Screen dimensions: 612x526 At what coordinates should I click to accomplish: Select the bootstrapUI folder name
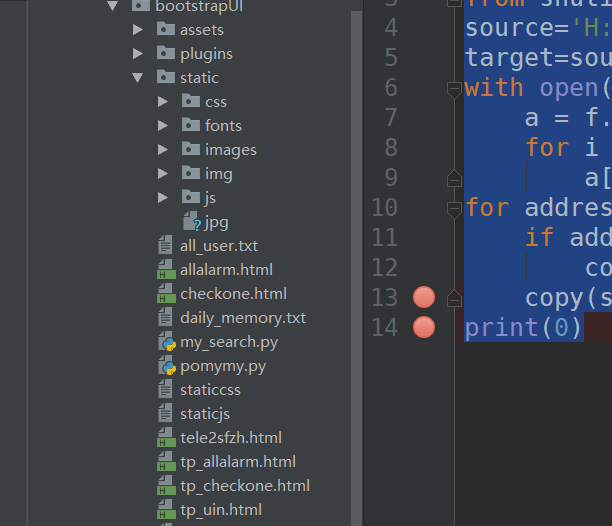pos(199,6)
